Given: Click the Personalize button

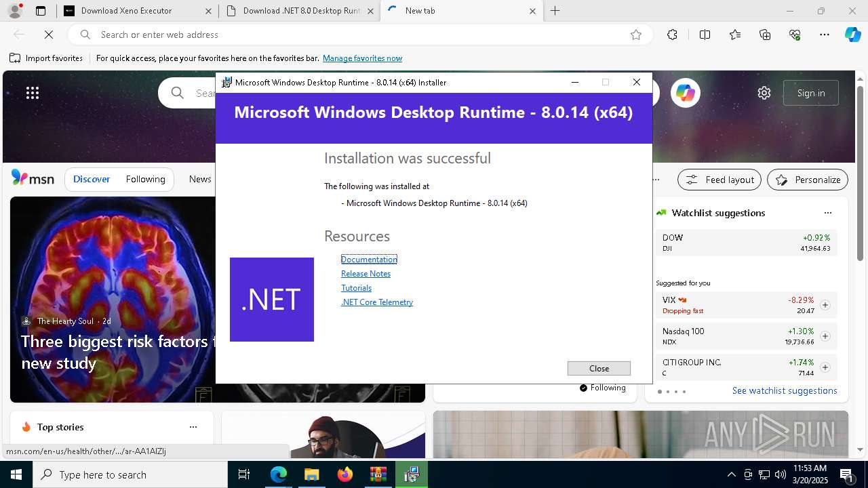Looking at the screenshot, I should (808, 180).
